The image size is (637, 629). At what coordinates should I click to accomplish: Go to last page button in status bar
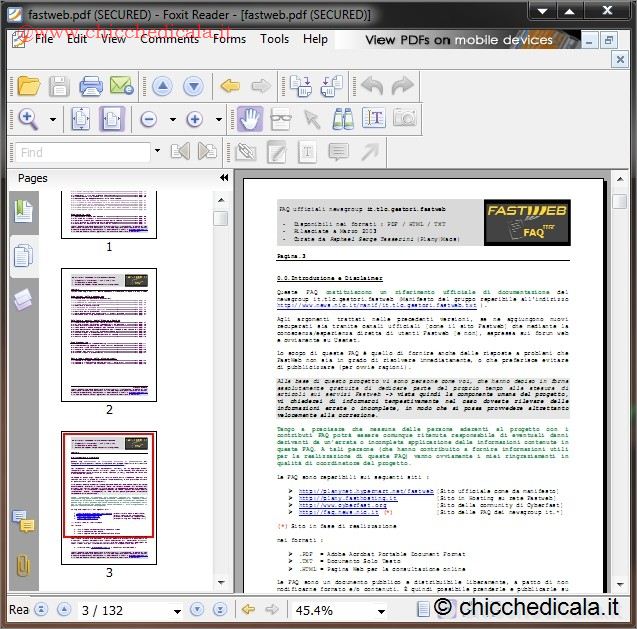[217, 610]
